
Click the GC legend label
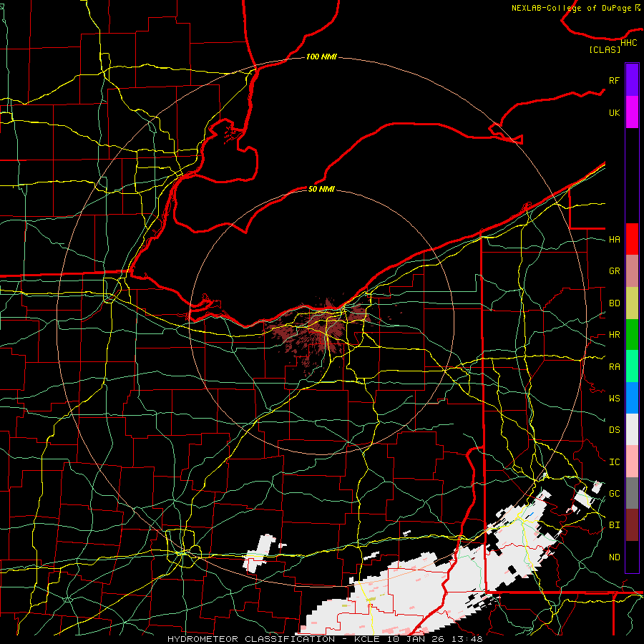coord(614,494)
